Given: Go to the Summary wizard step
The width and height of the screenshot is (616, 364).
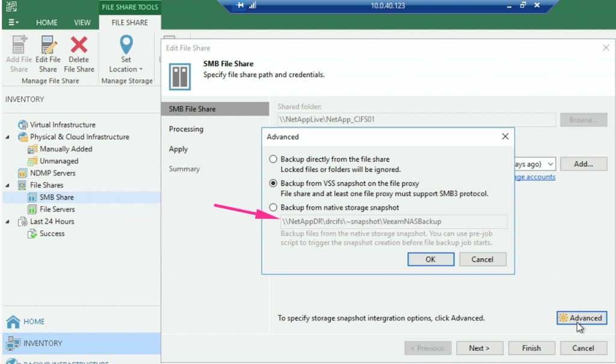Looking at the screenshot, I should coord(184,168).
